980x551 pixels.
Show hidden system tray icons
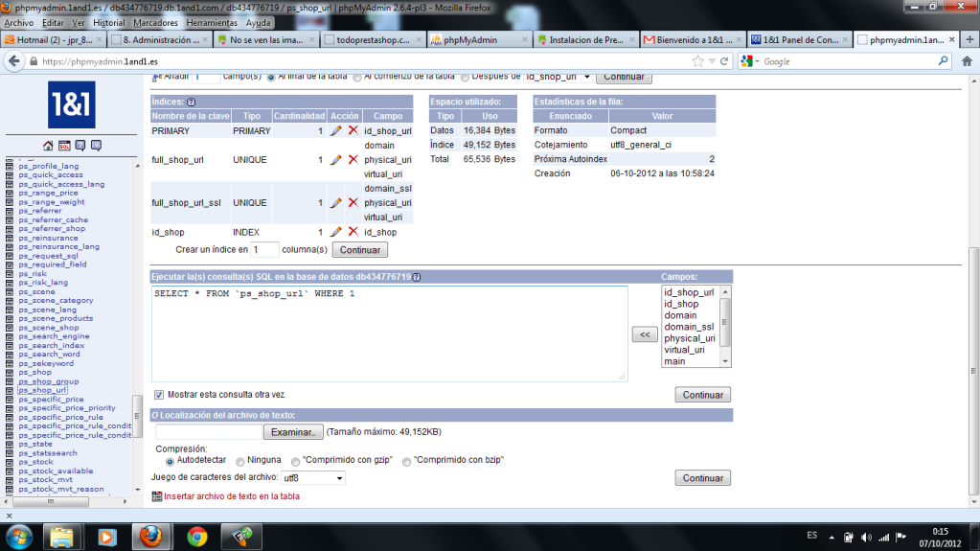click(832, 538)
